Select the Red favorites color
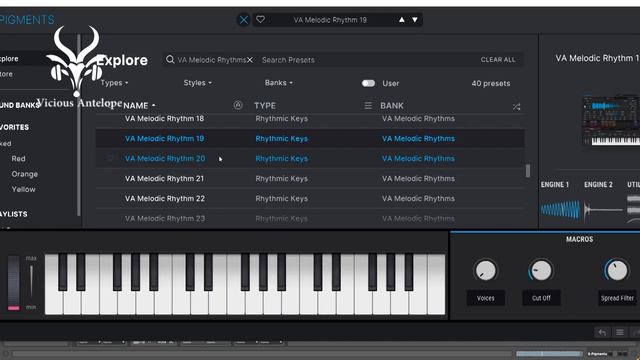The width and height of the screenshot is (640, 360). pyautogui.click(x=18, y=158)
